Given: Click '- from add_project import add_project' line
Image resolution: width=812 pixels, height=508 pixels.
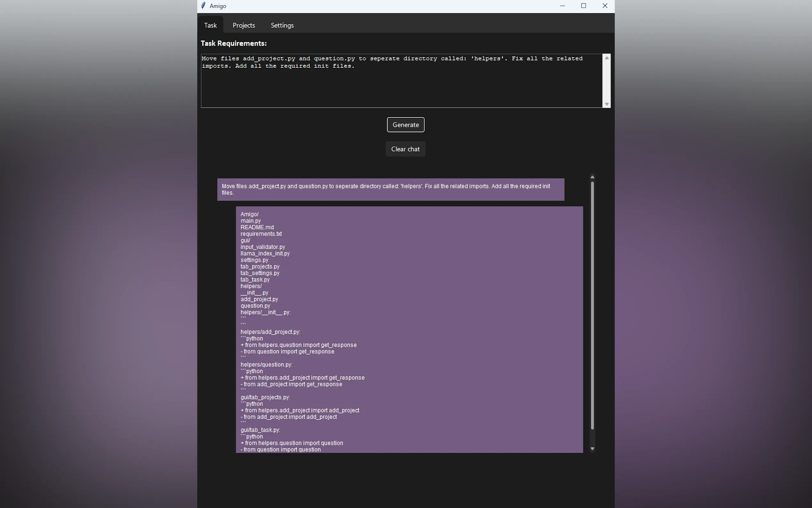Looking at the screenshot, I should pyautogui.click(x=289, y=417).
